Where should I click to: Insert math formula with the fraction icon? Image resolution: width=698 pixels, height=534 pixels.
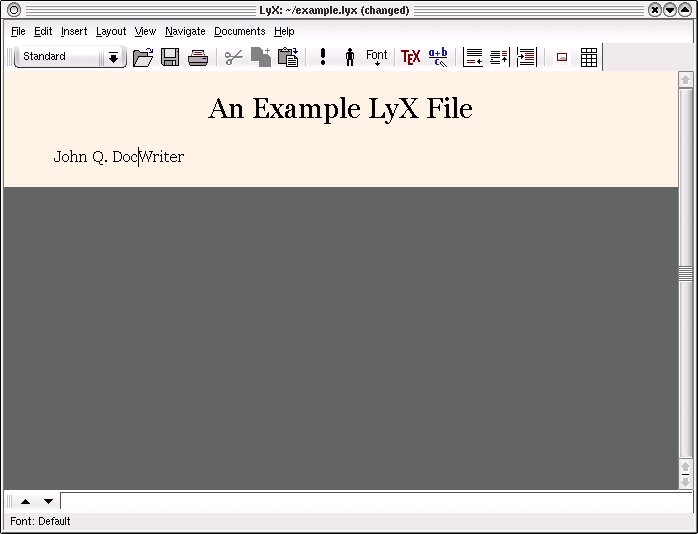(x=438, y=57)
